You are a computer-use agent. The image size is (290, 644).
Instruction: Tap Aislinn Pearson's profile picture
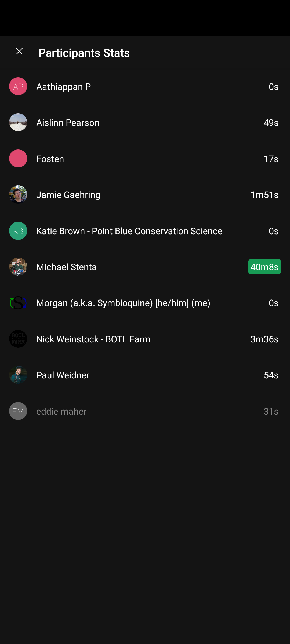[x=18, y=122]
